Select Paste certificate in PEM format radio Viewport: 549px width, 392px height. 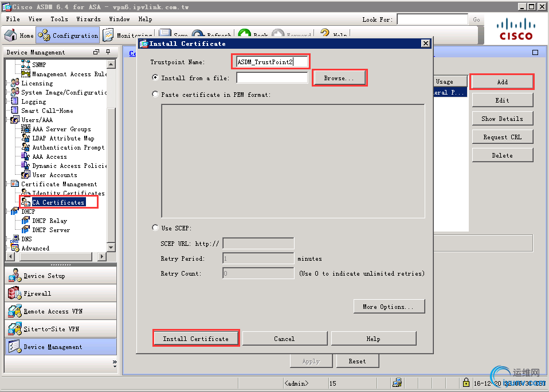tap(155, 94)
